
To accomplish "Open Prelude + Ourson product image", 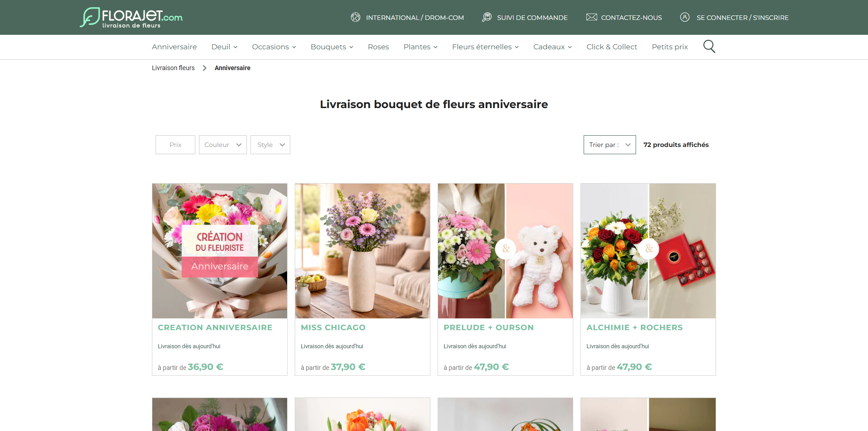I will 505,251.
